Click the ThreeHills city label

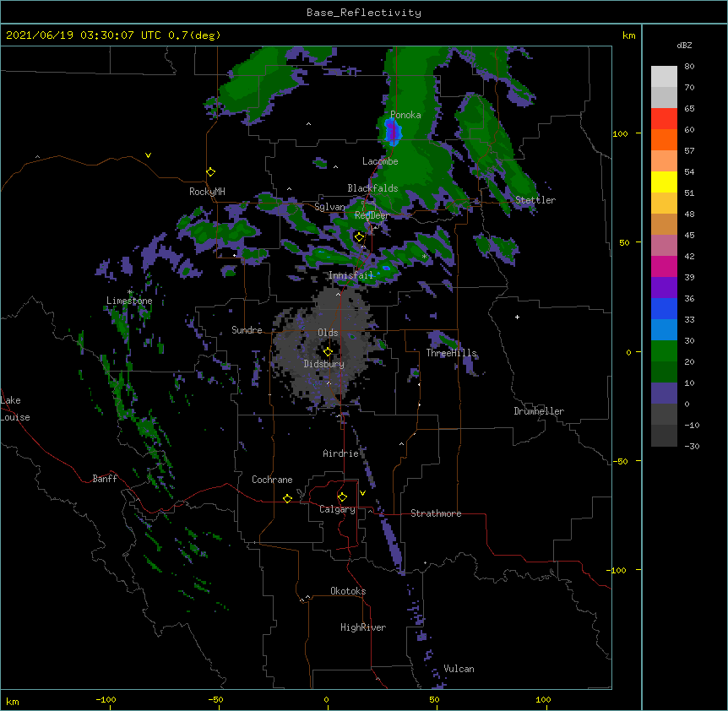tap(451, 353)
